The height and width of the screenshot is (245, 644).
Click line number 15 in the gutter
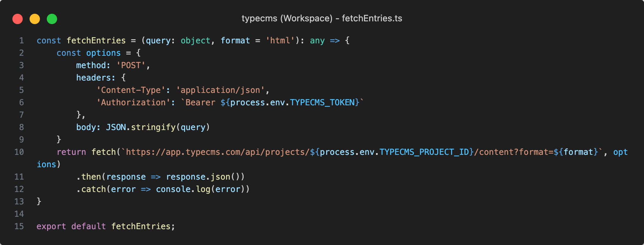coord(19,226)
